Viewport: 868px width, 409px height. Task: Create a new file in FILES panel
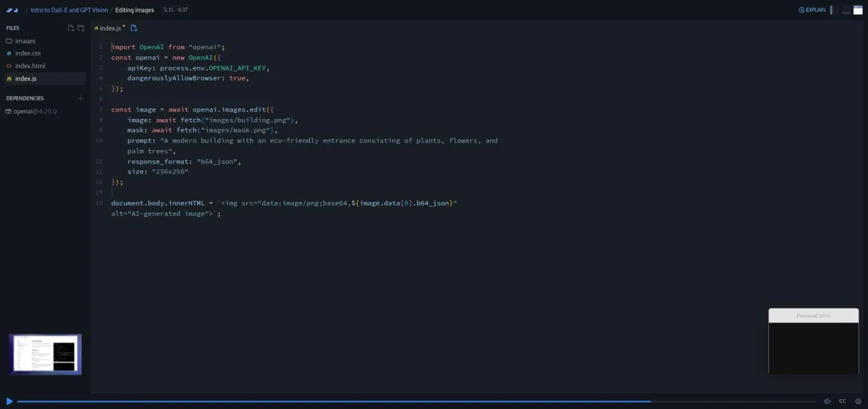pos(71,28)
